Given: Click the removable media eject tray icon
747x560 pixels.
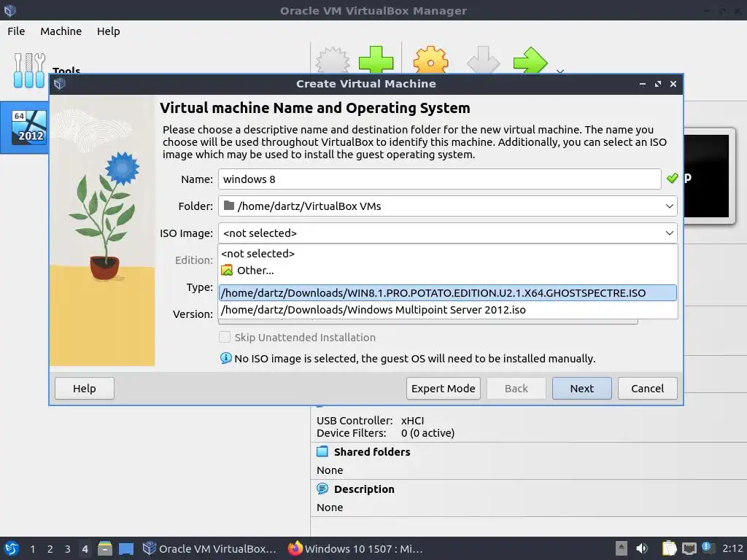Looking at the screenshot, I should (622, 548).
